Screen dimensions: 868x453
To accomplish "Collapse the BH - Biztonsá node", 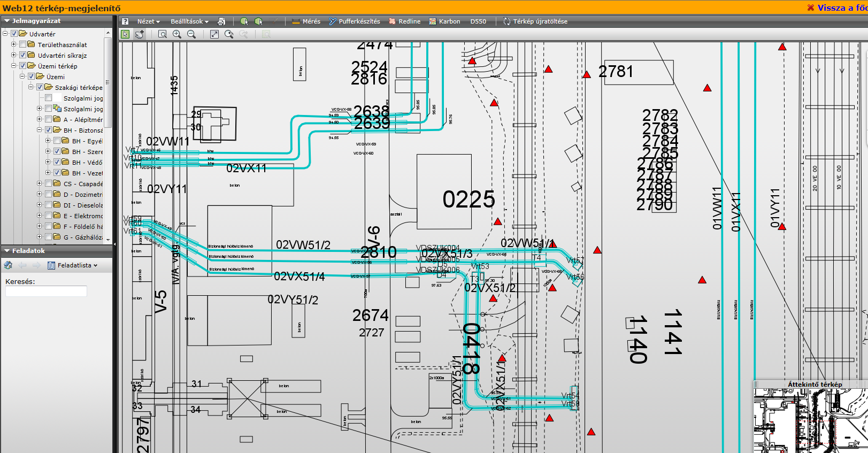I will point(40,130).
